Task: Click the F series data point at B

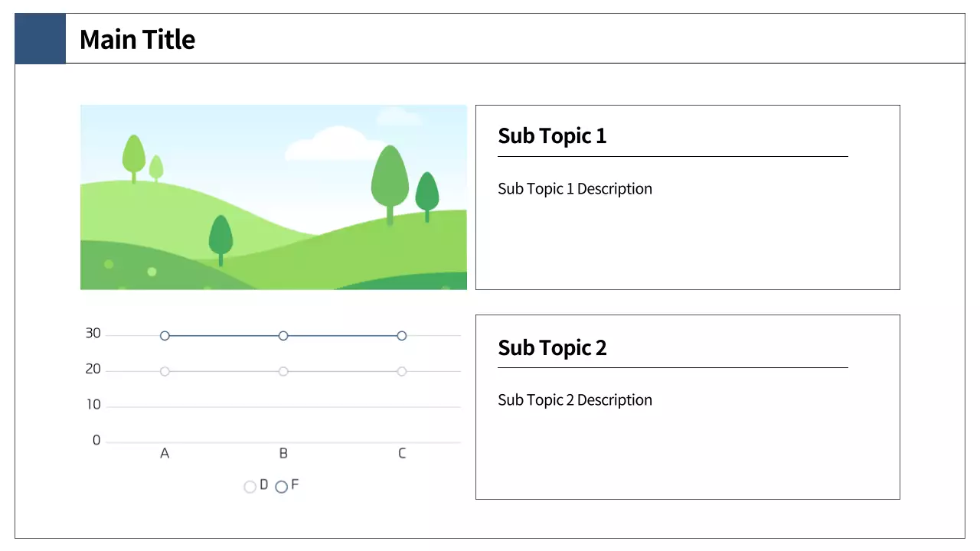Action: [283, 336]
